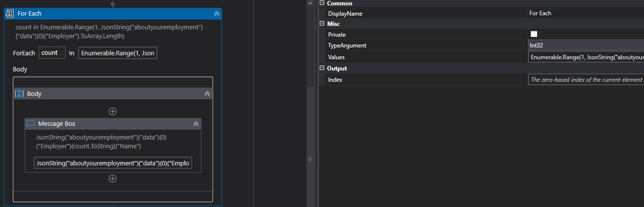Click the In expression field with Enumerable.Range
The image size is (644, 207).
117,53
